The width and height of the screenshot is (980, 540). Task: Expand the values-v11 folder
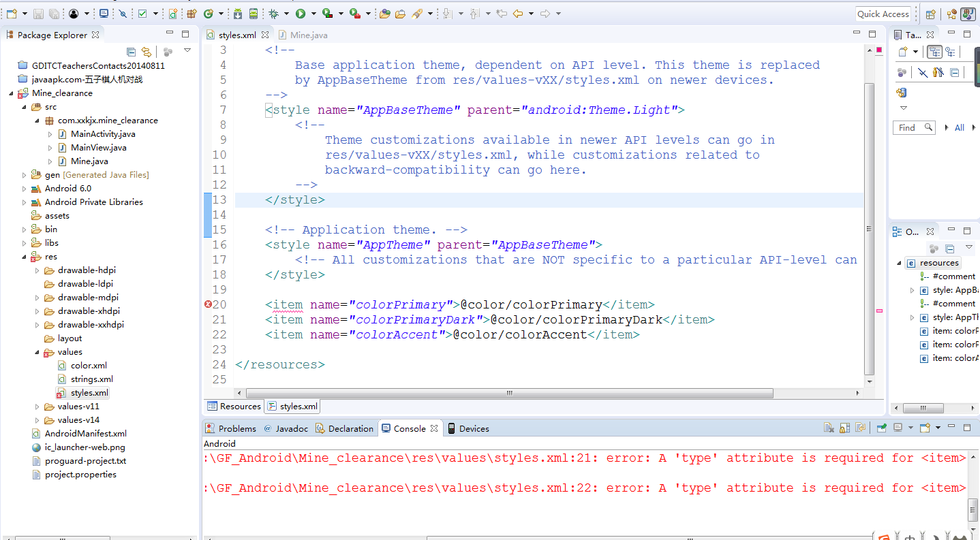[37, 407]
